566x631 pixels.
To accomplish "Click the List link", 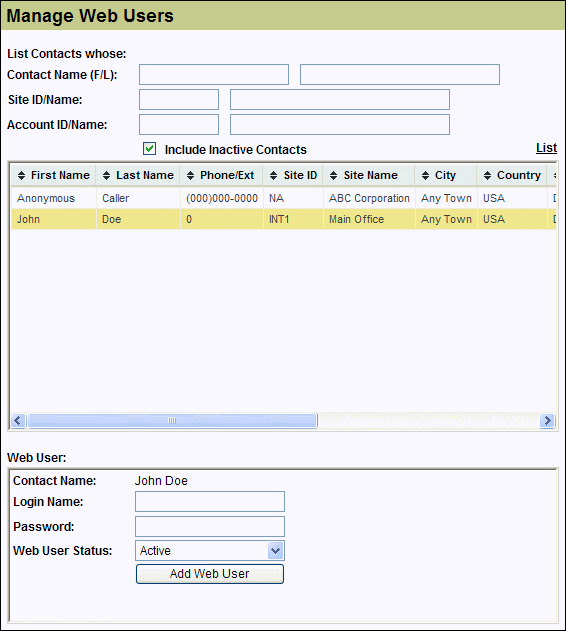I will coord(546,148).
